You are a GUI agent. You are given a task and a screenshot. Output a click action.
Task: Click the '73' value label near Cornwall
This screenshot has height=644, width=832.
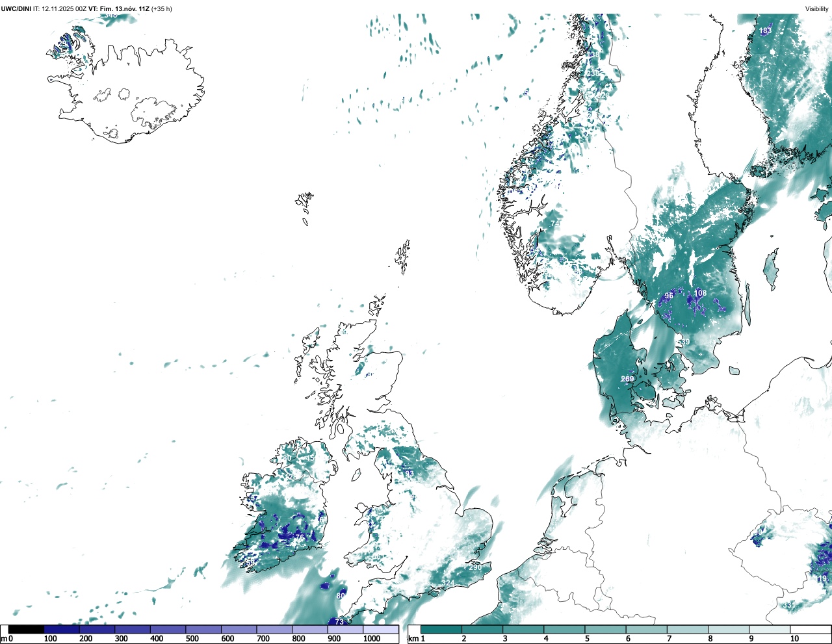(339, 623)
